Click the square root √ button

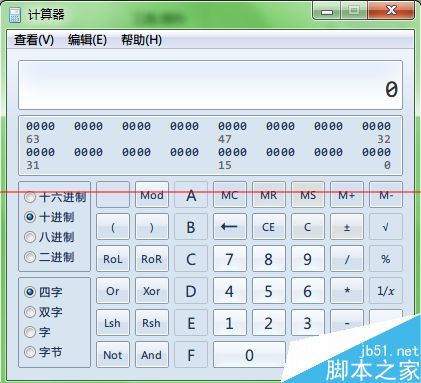[386, 227]
